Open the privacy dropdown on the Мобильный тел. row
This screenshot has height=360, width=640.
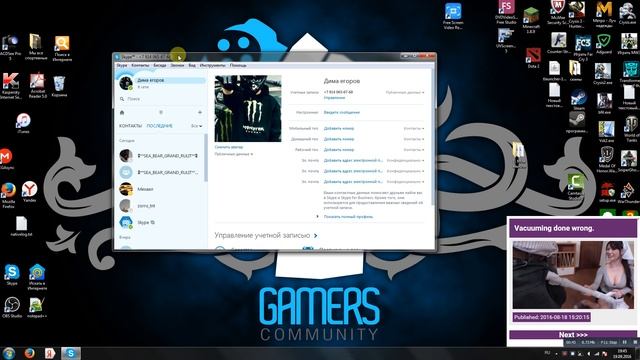(x=413, y=129)
